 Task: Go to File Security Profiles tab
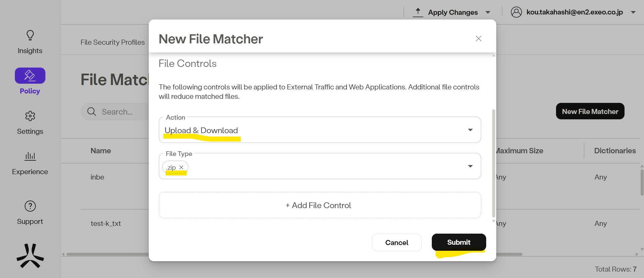point(112,42)
